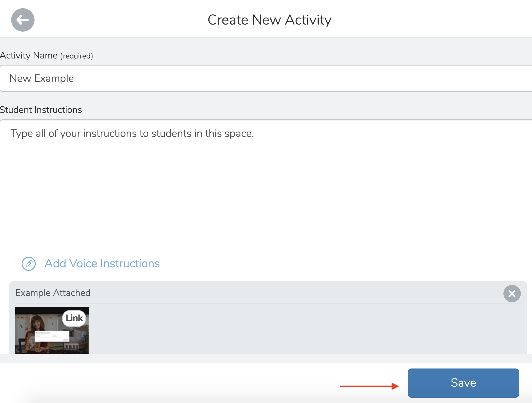
Task: Click the Create New Activity title
Action: coord(269,19)
